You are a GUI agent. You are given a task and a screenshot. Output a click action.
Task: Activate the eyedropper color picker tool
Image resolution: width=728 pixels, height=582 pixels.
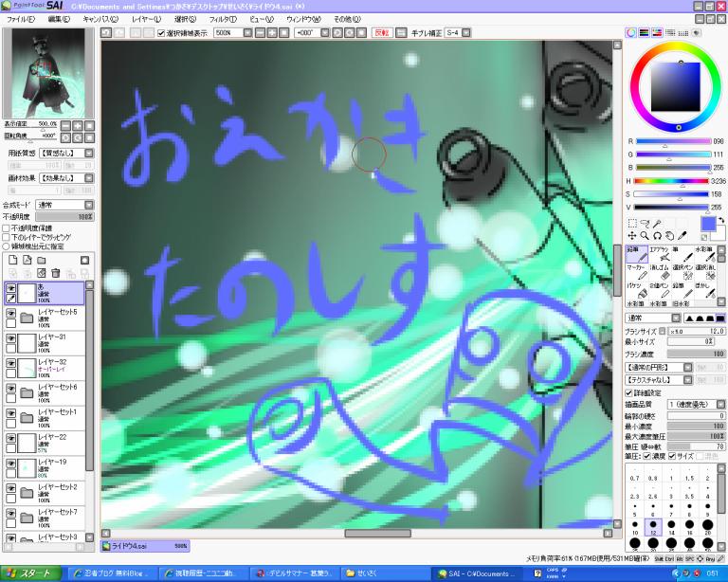point(682,236)
